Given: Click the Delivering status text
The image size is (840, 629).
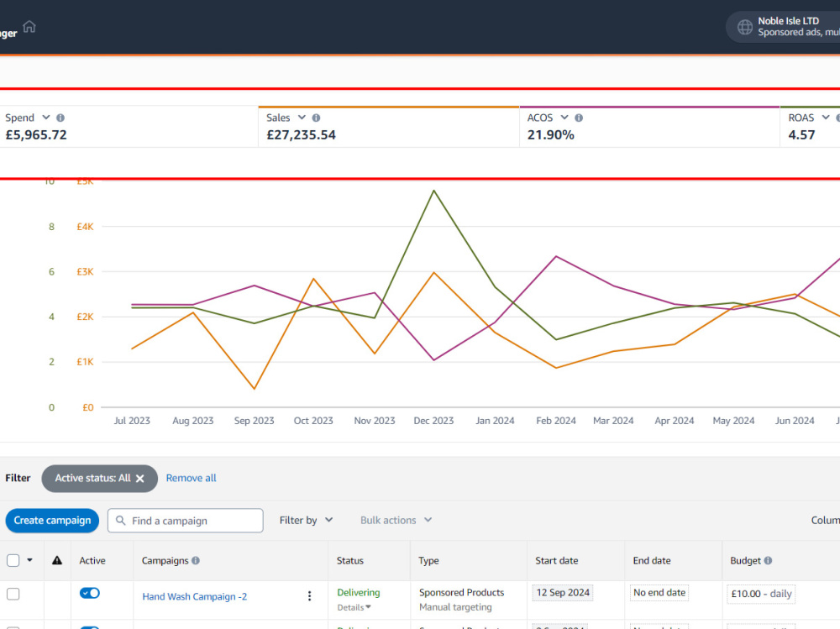Looking at the screenshot, I should tap(359, 593).
